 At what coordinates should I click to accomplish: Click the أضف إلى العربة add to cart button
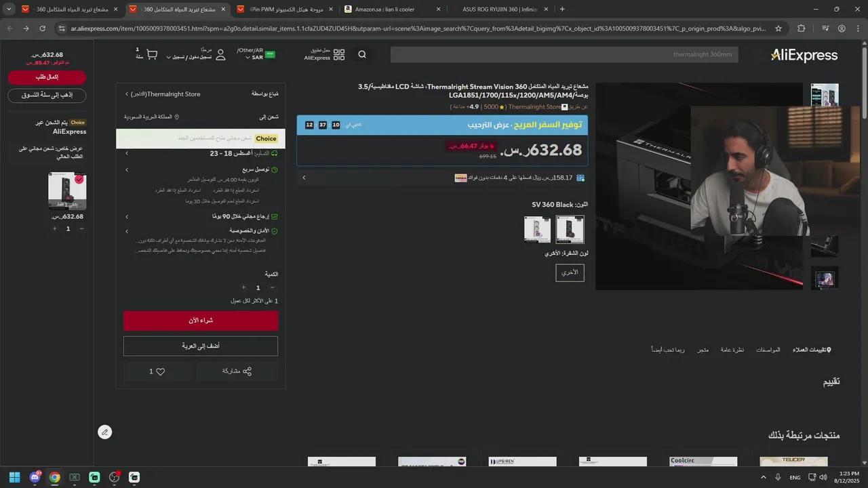point(201,346)
